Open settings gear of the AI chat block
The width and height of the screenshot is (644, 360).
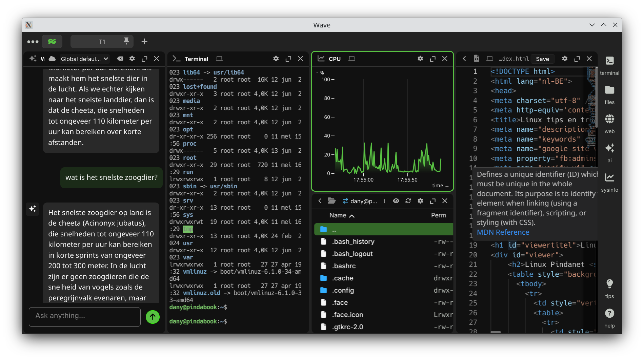point(132,59)
